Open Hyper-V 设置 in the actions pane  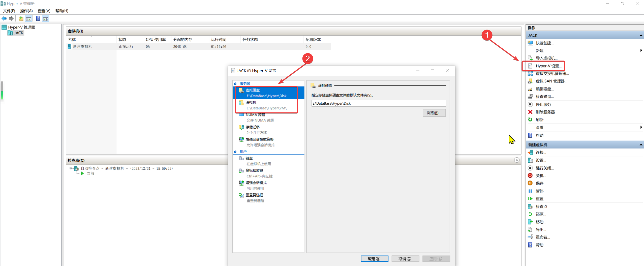(548, 66)
